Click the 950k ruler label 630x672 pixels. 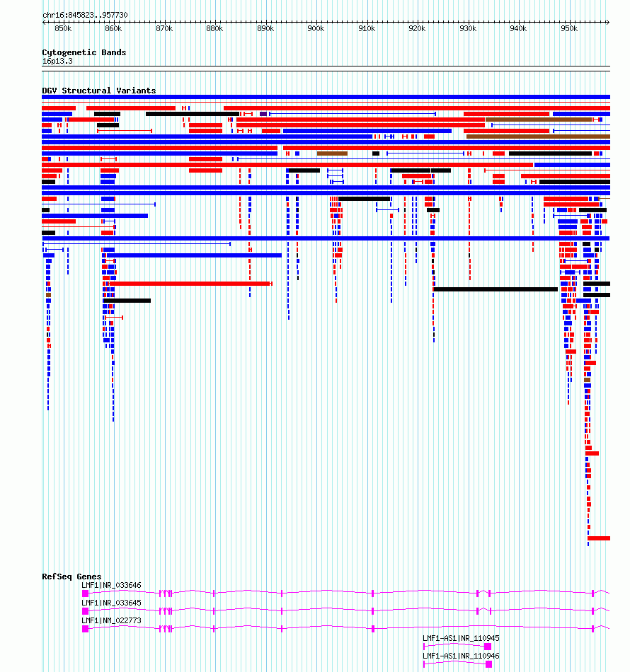click(x=569, y=29)
